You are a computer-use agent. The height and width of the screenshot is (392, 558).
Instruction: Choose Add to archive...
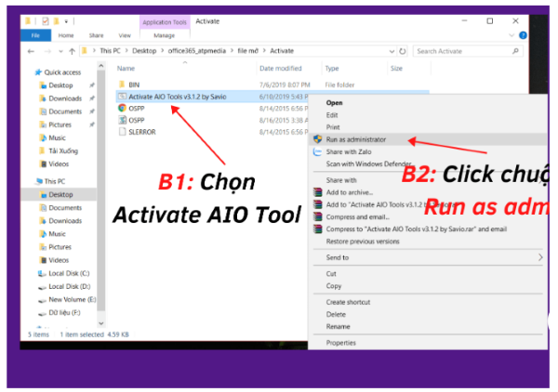click(350, 192)
